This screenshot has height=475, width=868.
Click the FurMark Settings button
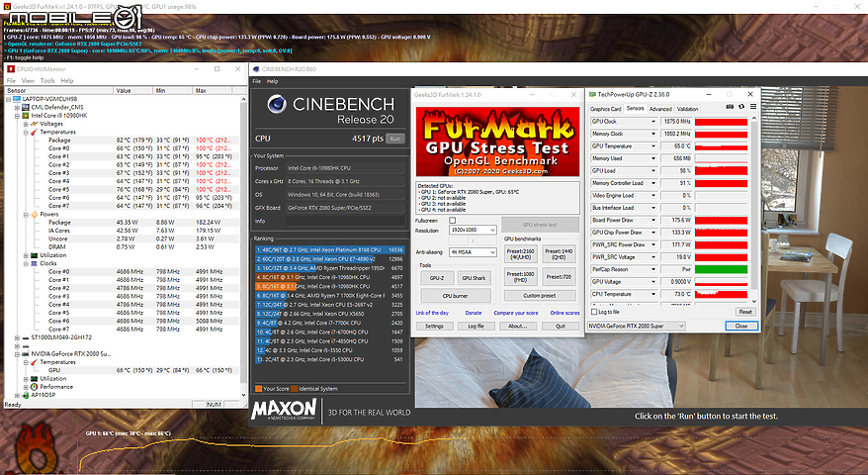click(435, 327)
